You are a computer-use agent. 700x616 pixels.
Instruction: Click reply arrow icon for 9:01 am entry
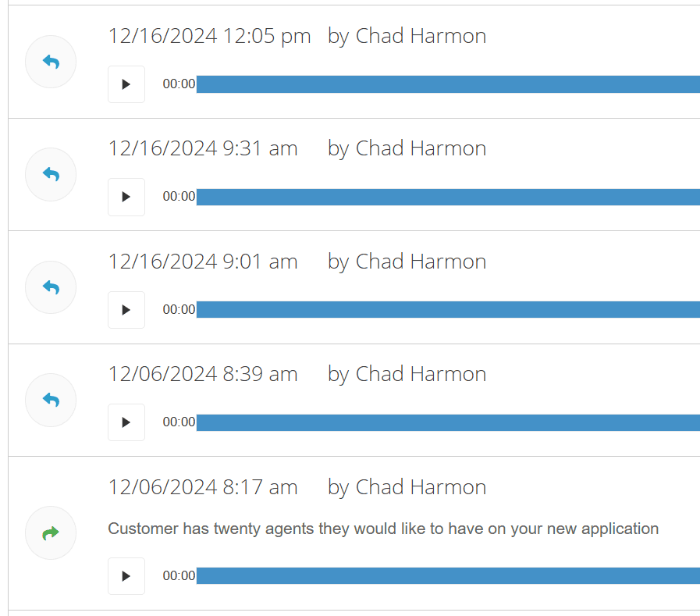[x=51, y=287]
